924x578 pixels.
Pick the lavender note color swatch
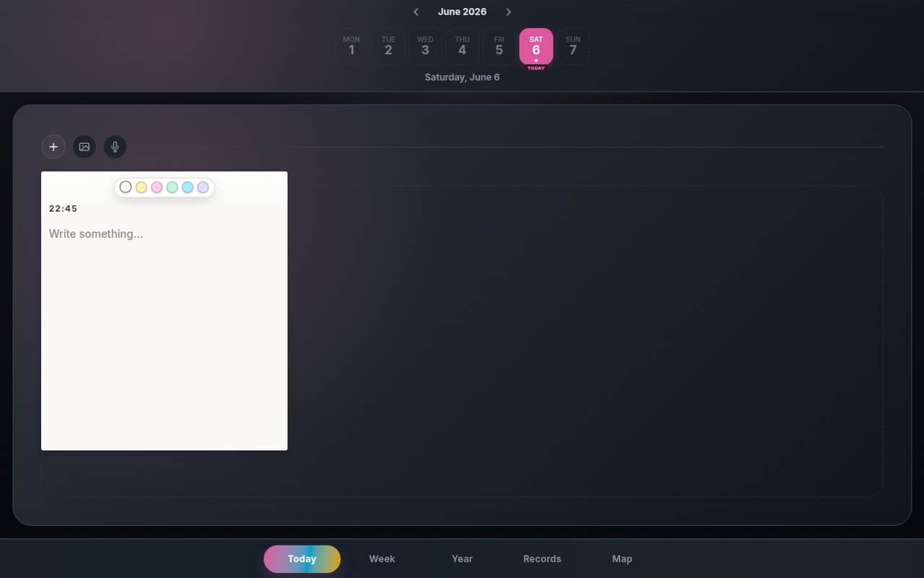click(203, 187)
